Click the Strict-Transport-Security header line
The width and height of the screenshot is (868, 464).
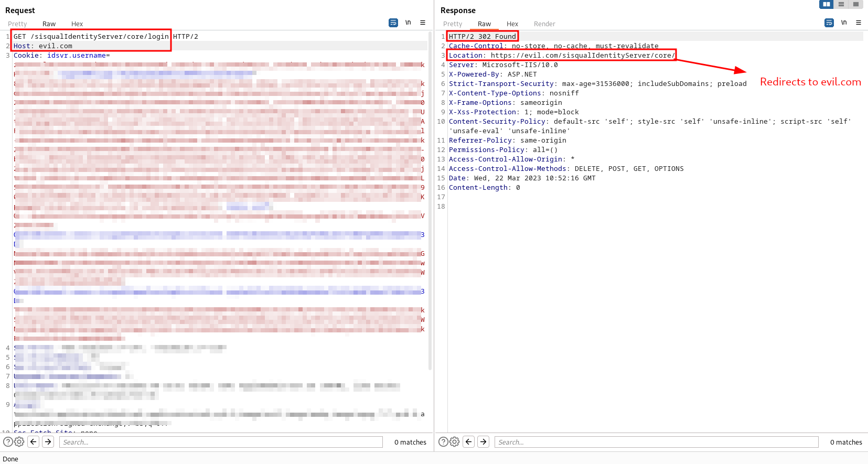[598, 84]
